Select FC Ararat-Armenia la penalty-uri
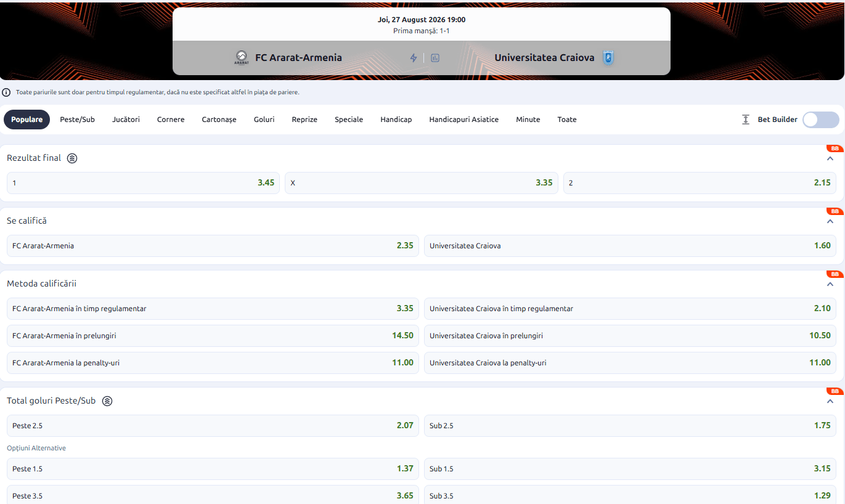The width and height of the screenshot is (845, 504). pos(213,363)
